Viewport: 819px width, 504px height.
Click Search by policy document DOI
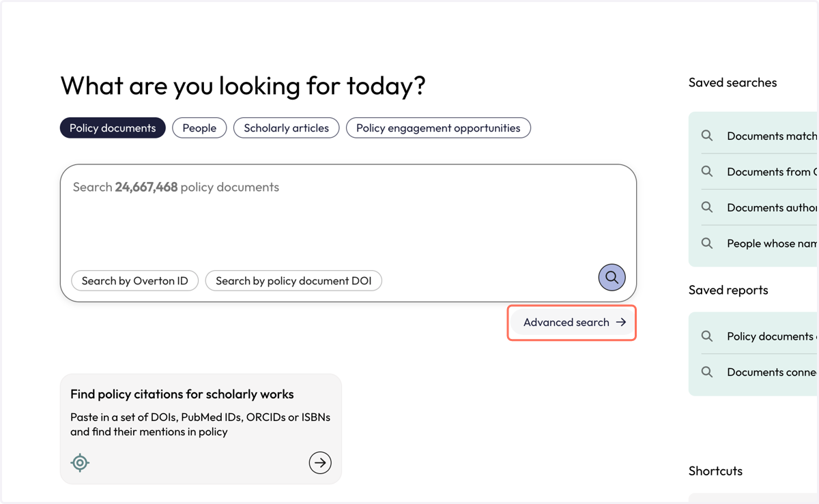[x=293, y=280]
